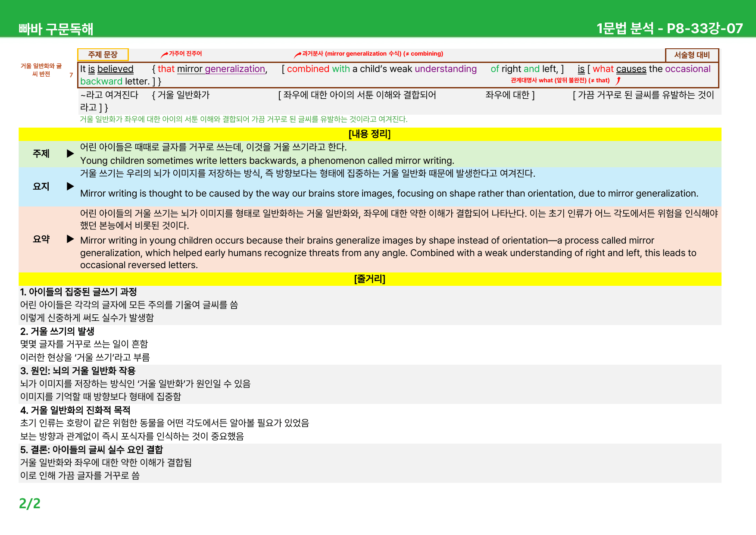The height and width of the screenshot is (535, 756).
Task: Click the red label 거울 일반화와 글씨 반전
Action: point(41,70)
